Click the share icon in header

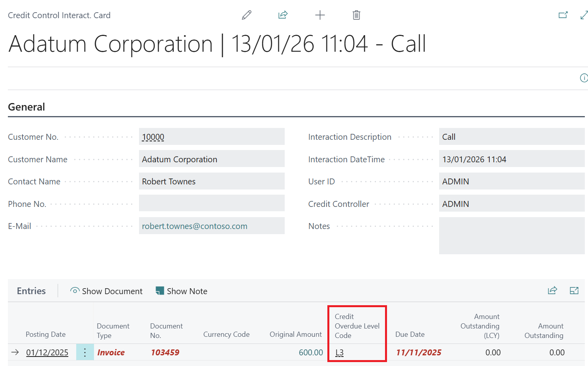pos(283,15)
